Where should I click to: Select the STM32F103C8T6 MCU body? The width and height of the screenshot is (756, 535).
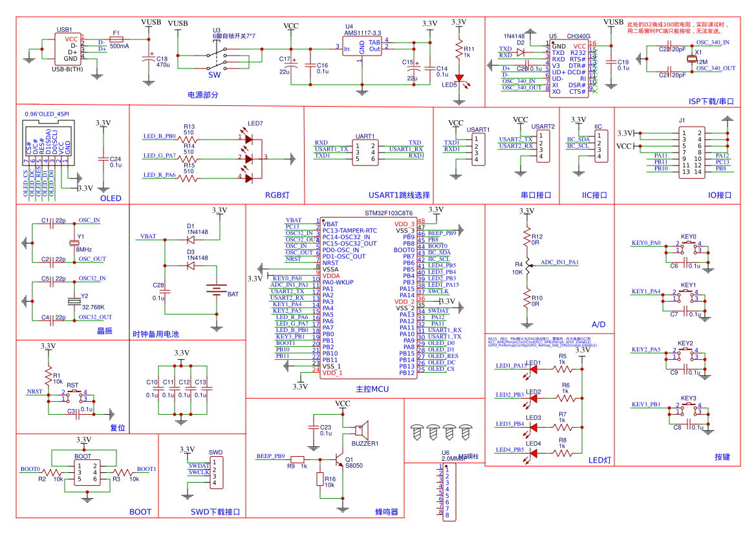[x=369, y=298]
